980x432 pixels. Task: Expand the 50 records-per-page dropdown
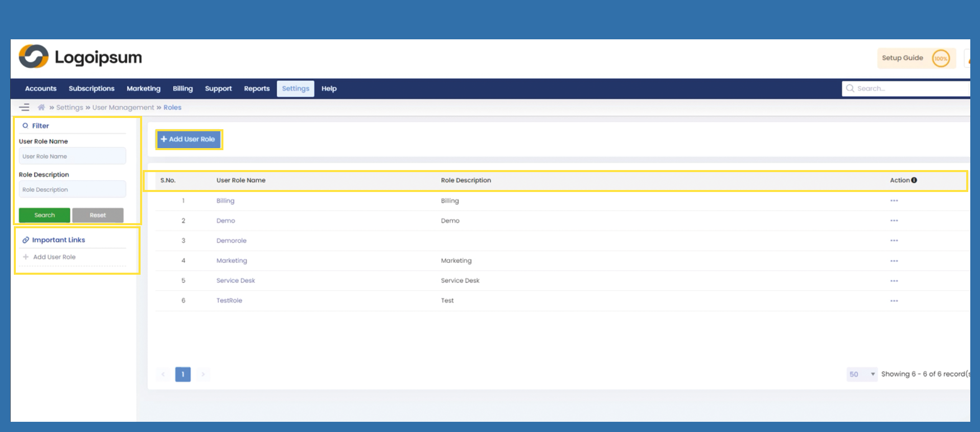862,374
